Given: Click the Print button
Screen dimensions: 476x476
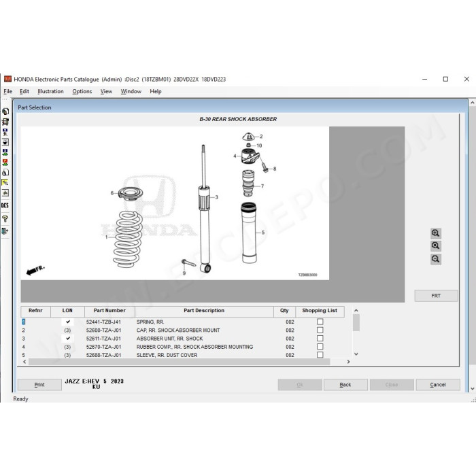Looking at the screenshot, I should click(39, 385).
